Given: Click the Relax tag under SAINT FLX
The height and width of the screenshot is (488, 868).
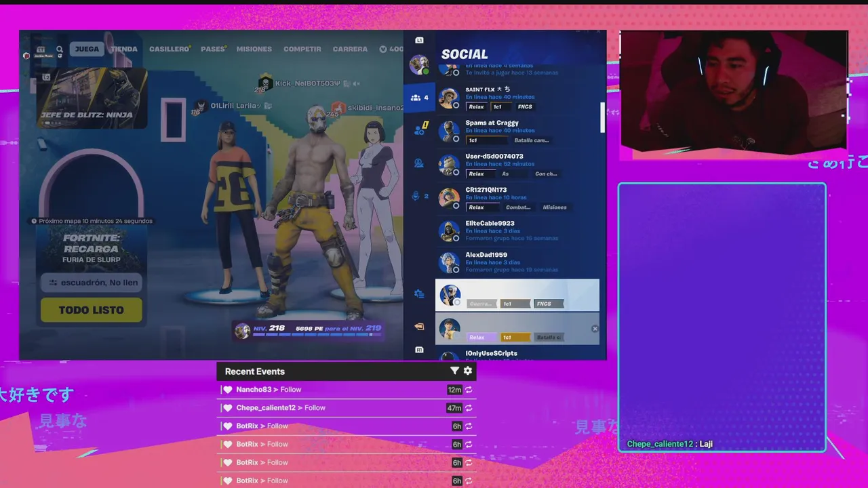Looking at the screenshot, I should pyautogui.click(x=476, y=107).
